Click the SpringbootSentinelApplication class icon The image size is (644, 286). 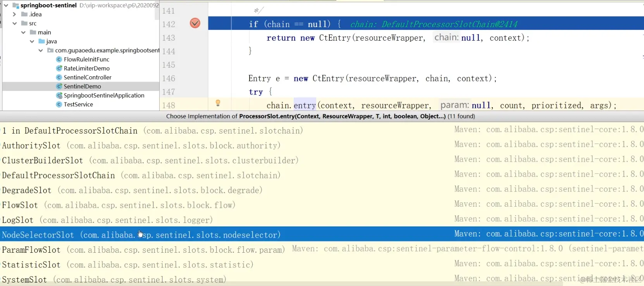(59, 95)
